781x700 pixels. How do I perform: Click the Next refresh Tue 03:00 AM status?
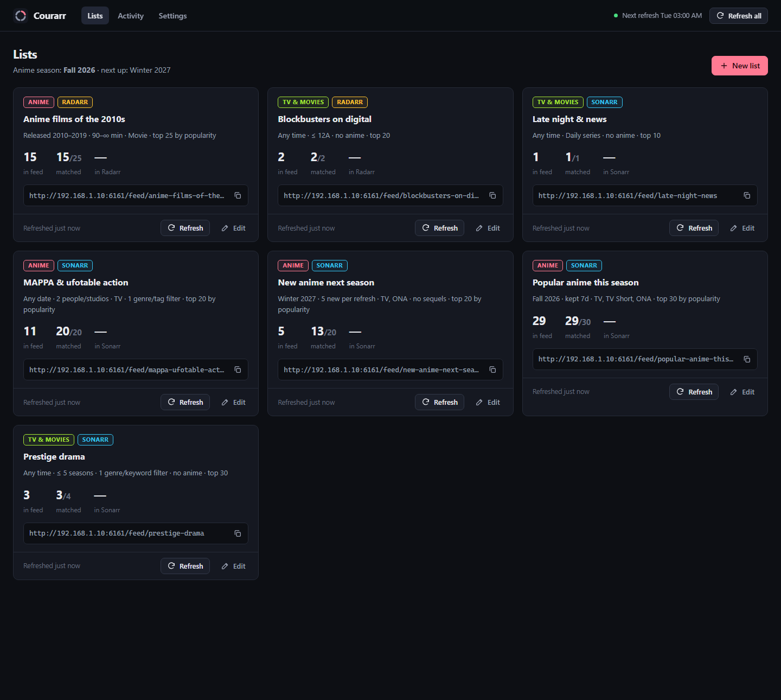pos(658,16)
